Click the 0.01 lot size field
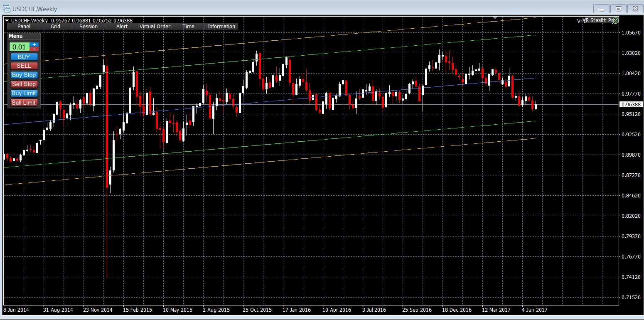644x320 pixels. pyautogui.click(x=20, y=47)
